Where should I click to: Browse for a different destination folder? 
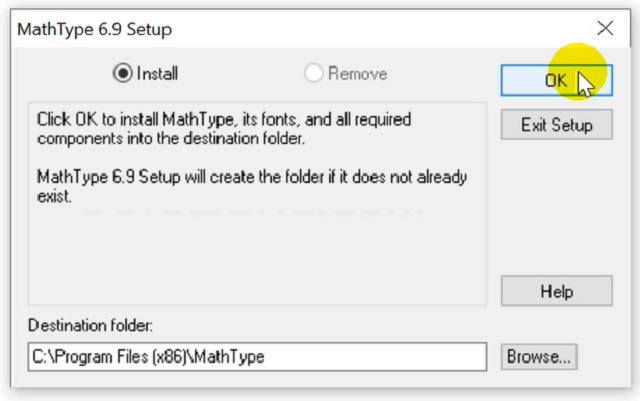tap(539, 355)
